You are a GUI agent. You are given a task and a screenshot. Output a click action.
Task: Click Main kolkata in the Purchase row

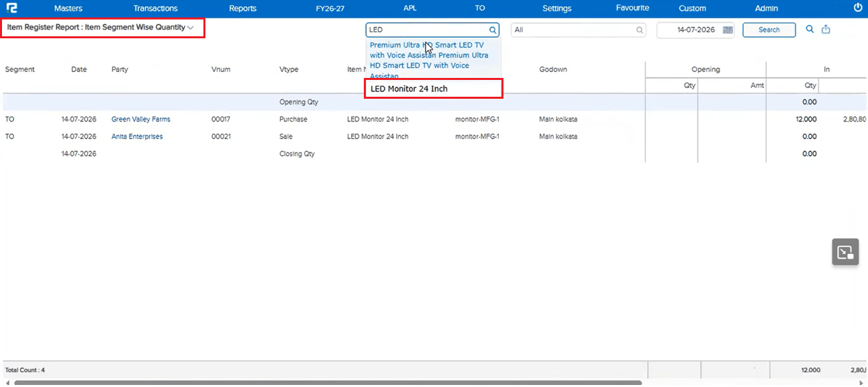click(x=558, y=119)
